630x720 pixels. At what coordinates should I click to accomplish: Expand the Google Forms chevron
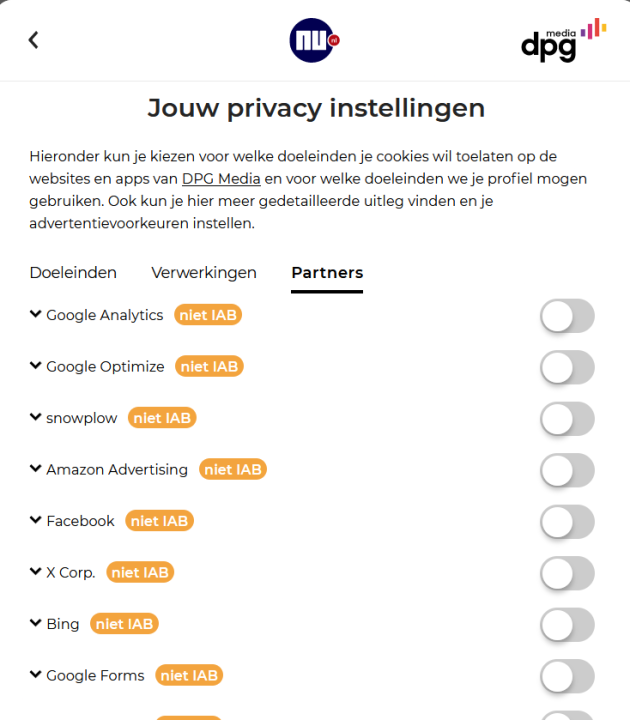click(36, 675)
